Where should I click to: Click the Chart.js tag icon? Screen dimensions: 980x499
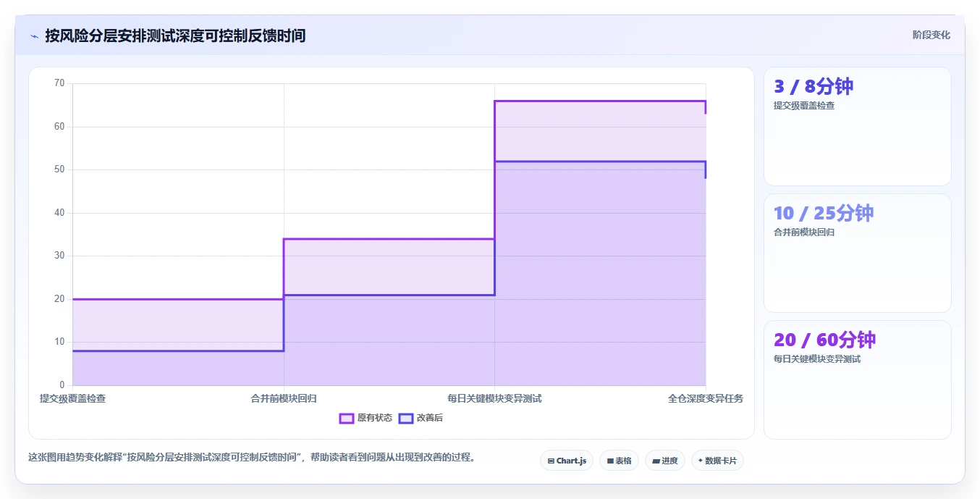click(x=551, y=461)
